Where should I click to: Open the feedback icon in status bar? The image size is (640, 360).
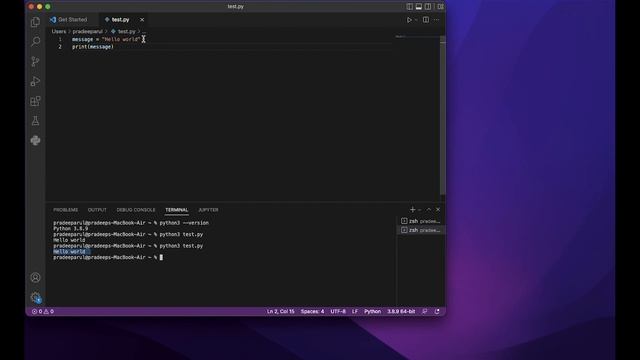425,311
